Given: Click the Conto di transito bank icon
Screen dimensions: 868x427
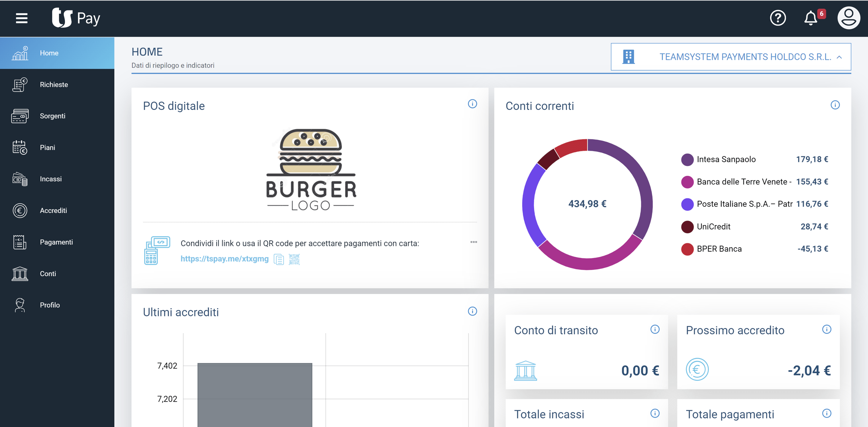Looking at the screenshot, I should coord(526,371).
